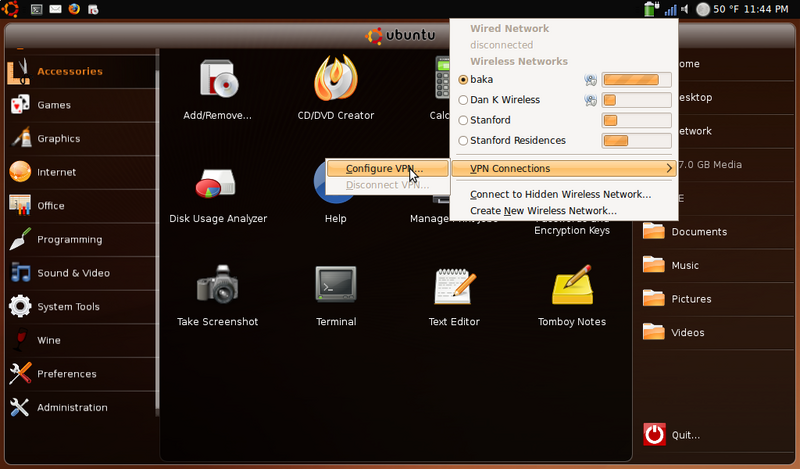Open the Documents folder link

point(699,232)
